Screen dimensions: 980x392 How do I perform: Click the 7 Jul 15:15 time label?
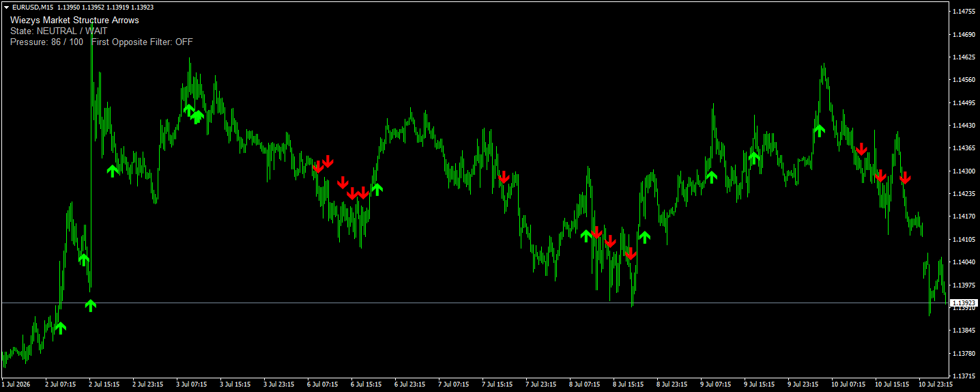click(x=498, y=384)
